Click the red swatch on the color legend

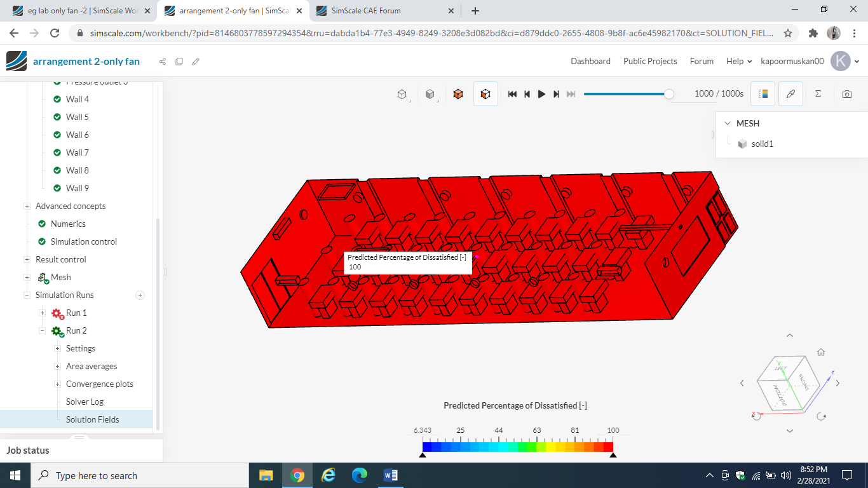(x=608, y=447)
